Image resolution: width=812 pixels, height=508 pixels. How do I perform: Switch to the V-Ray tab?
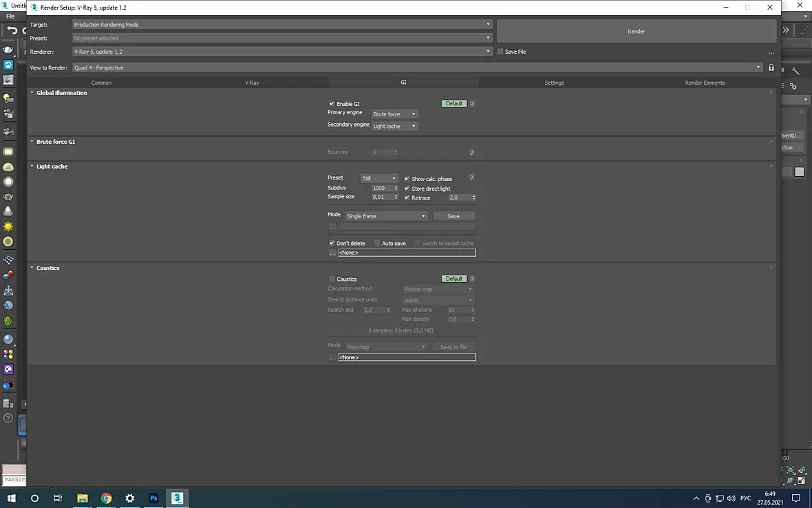(x=252, y=83)
